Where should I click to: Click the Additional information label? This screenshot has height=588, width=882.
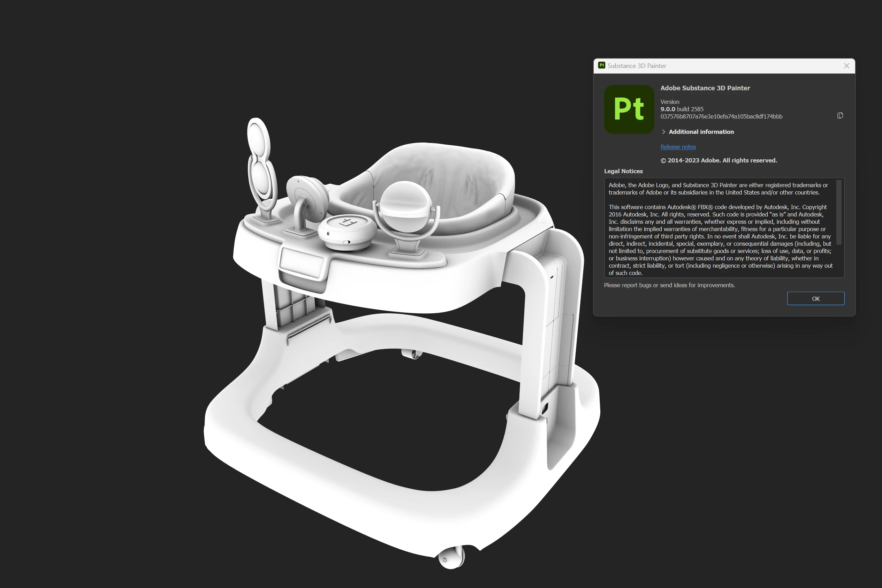click(701, 132)
